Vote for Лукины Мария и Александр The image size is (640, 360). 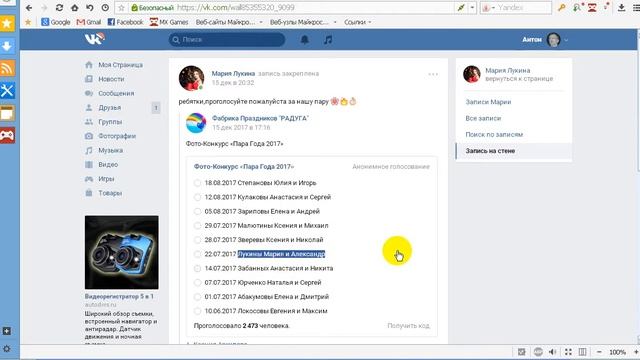pyautogui.click(x=197, y=254)
